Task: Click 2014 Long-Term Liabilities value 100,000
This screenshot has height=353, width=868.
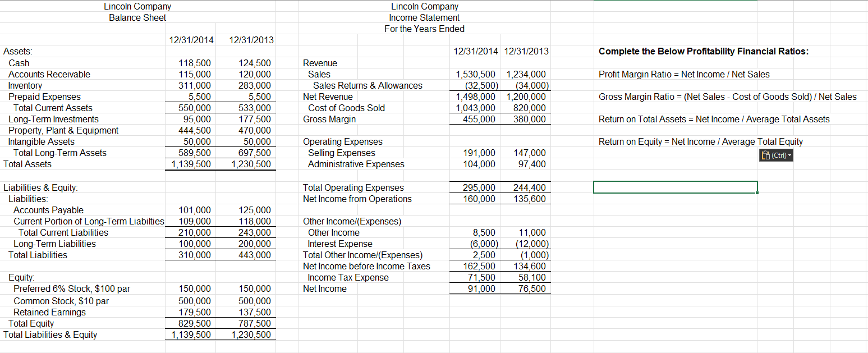Action: [194, 244]
